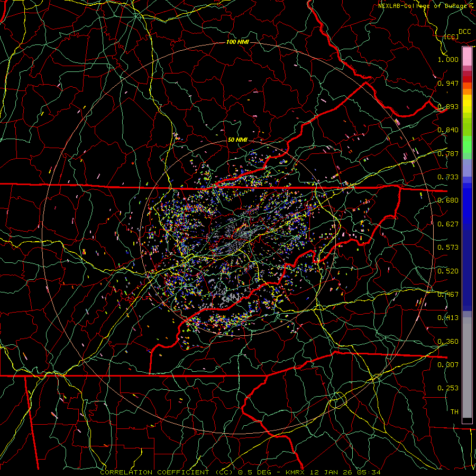Viewport: 476px width, 476px height.
Task: Click the 0.627 color scale value
Action: point(448,224)
